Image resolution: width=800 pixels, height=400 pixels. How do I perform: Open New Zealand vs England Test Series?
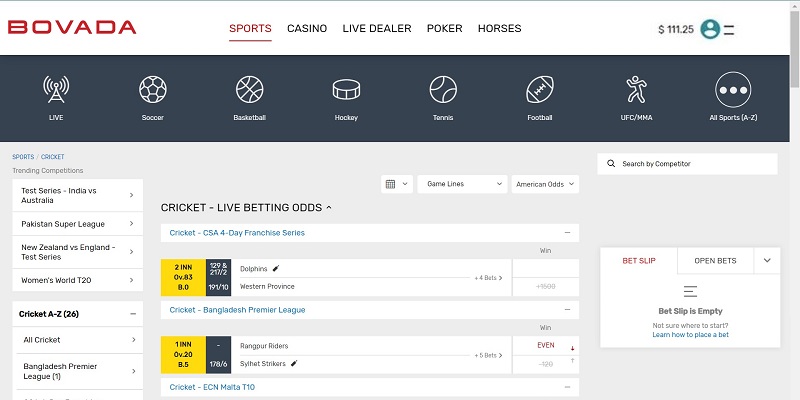(x=78, y=252)
